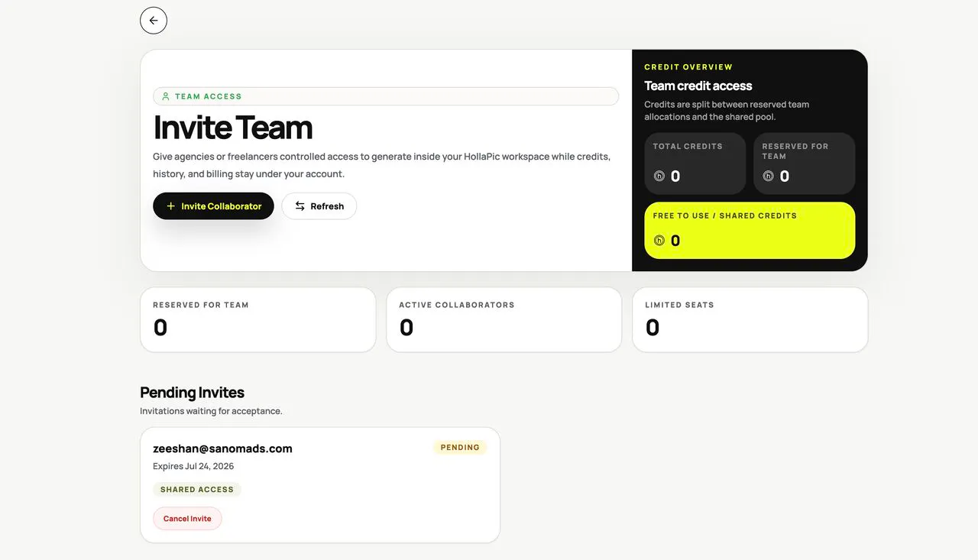Go back using the arrow button

[x=154, y=21]
